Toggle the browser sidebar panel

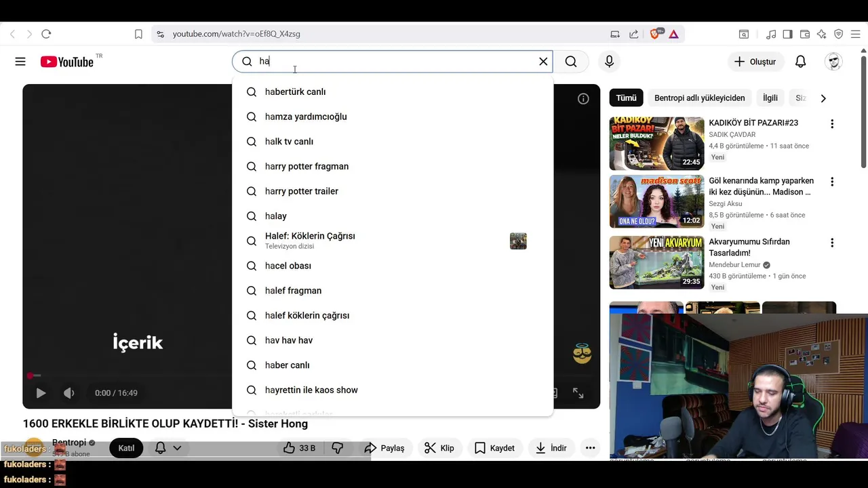tap(787, 34)
